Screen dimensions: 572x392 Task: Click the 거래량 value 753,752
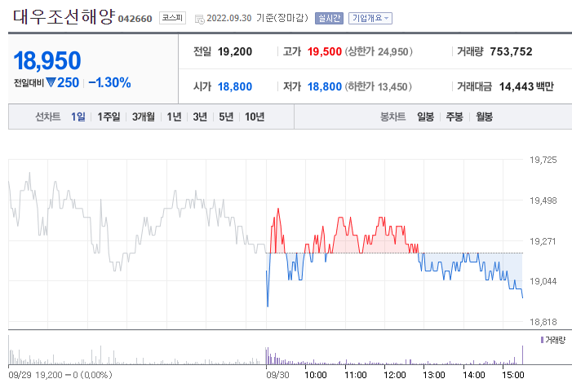[511, 51]
